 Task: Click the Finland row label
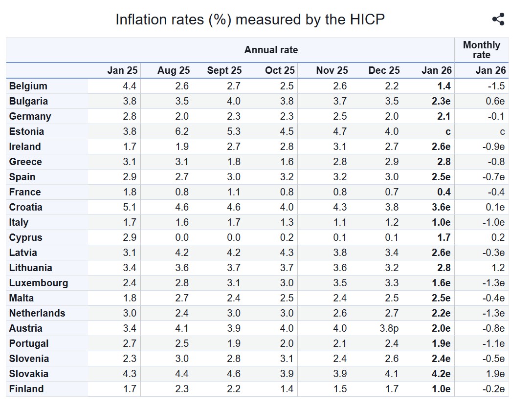point(26,389)
